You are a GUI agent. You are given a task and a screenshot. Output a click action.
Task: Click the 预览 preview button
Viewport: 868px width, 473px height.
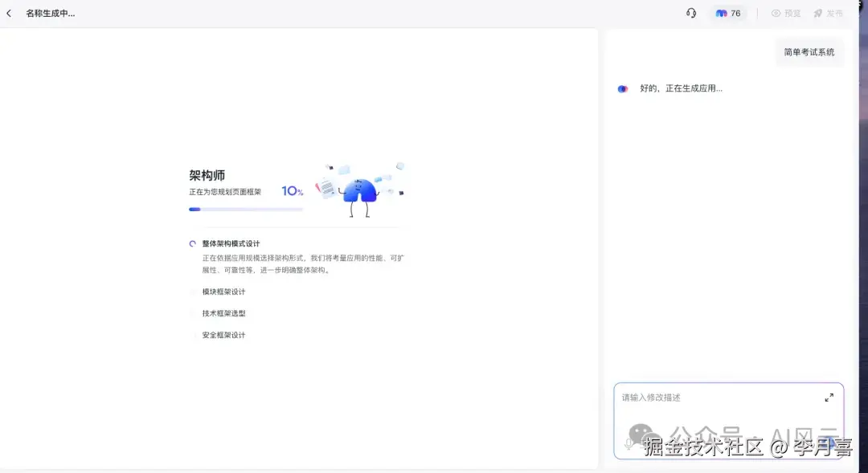point(786,13)
